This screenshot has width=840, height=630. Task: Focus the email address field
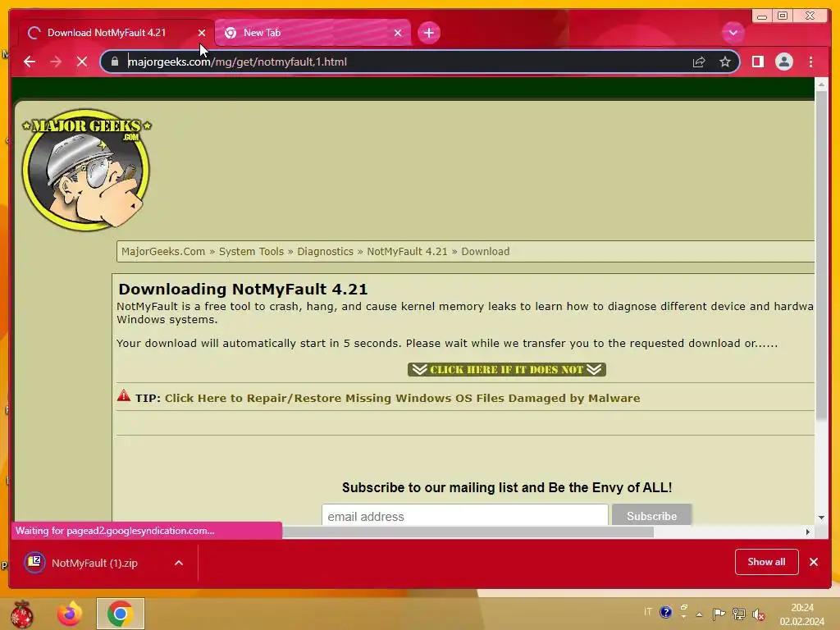465,515
